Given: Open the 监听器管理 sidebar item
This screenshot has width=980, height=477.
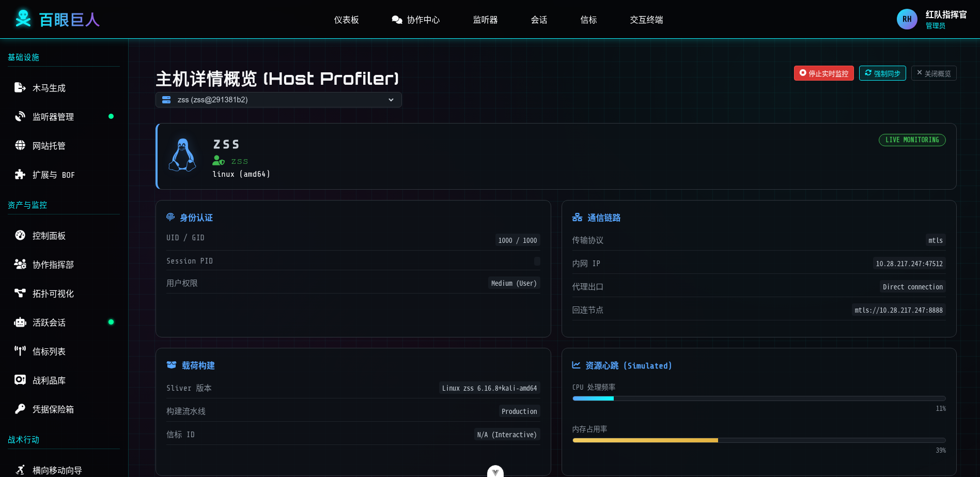Looking at the screenshot, I should [53, 117].
